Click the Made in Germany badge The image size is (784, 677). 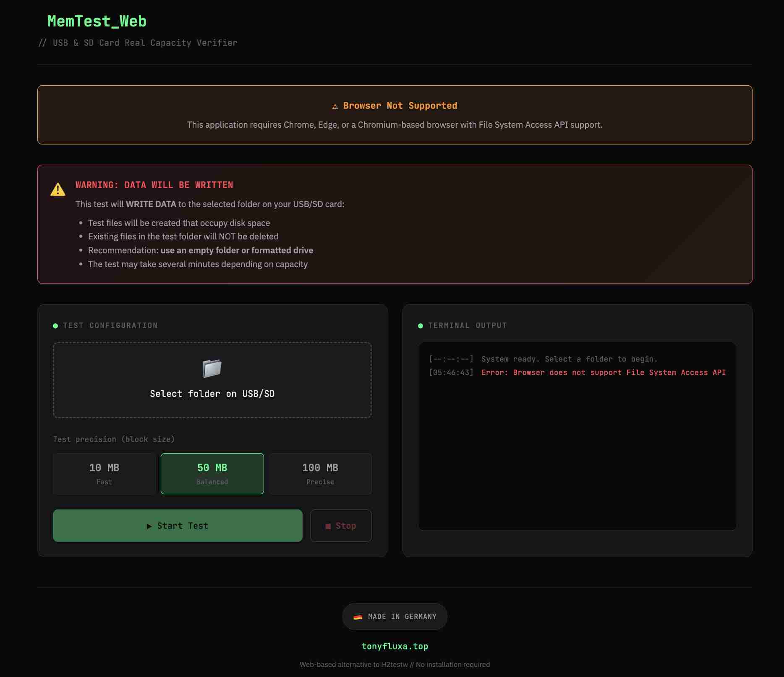pos(395,617)
